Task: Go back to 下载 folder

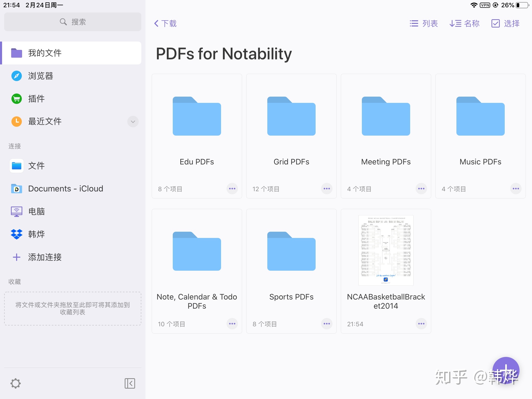Action: tap(165, 23)
